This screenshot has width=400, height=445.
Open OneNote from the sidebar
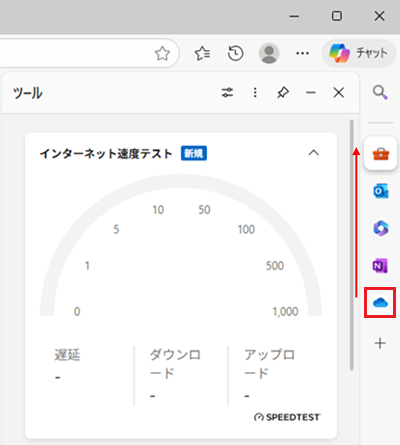[x=380, y=266]
